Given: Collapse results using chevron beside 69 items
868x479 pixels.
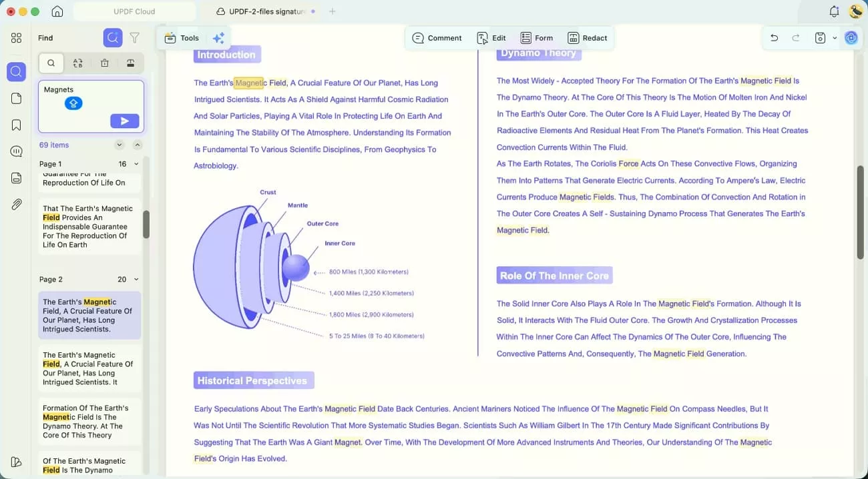Looking at the screenshot, I should tap(120, 145).
